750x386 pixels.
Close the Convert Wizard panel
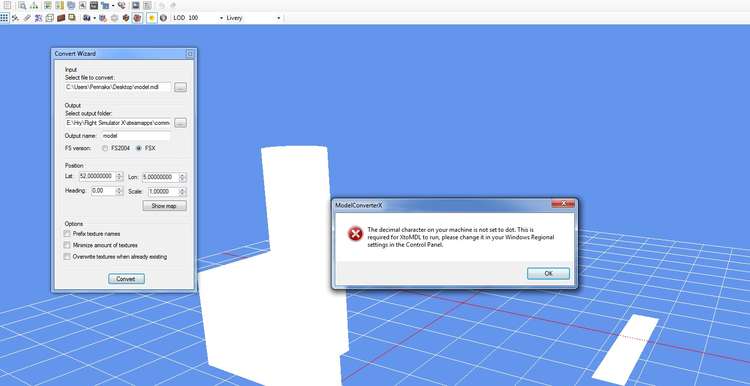[189, 54]
